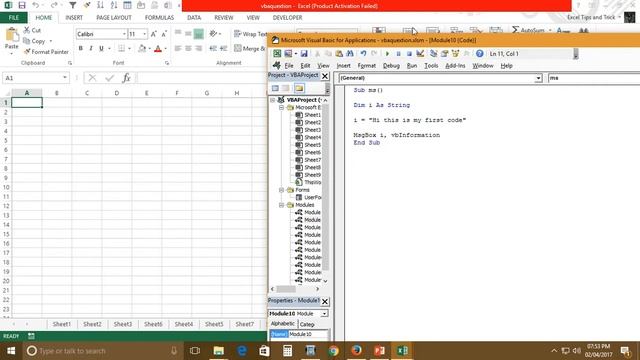Toggle Underline in the Excel Font group
The height and width of the screenshot is (360, 640).
(x=101, y=48)
